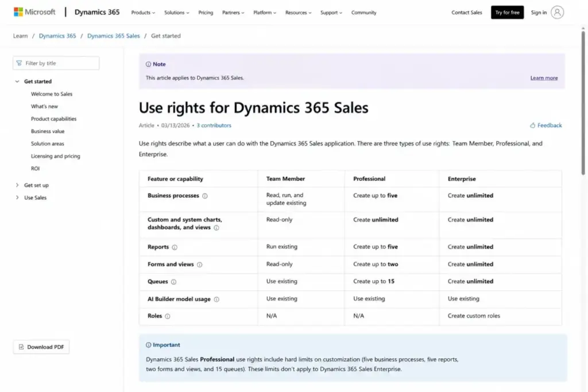Open the Community menu item

[x=363, y=13]
